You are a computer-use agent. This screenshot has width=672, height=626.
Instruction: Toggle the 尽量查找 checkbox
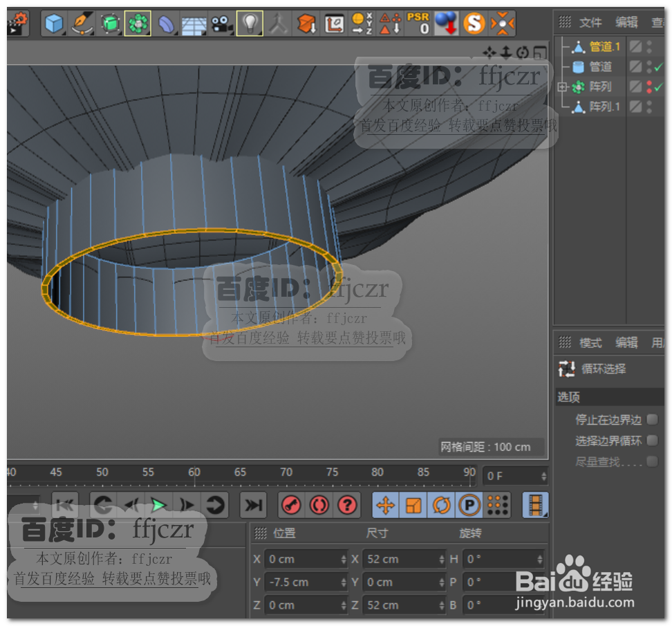pos(652,461)
